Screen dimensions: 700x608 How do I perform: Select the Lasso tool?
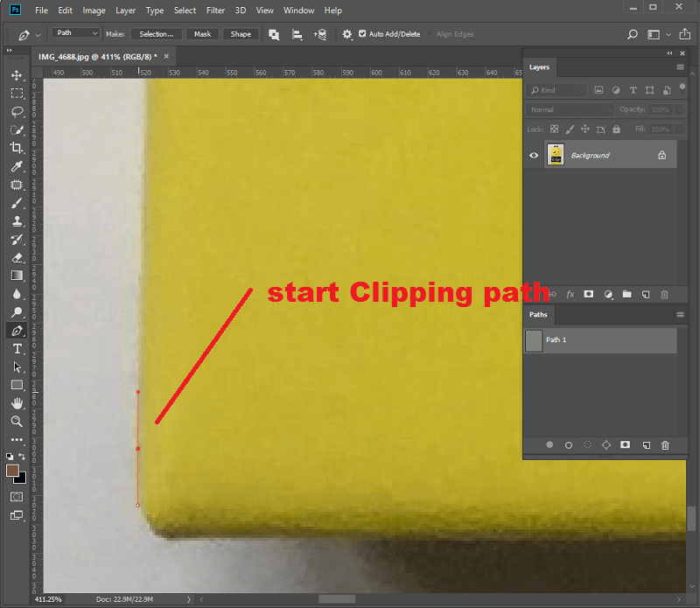pos(17,112)
